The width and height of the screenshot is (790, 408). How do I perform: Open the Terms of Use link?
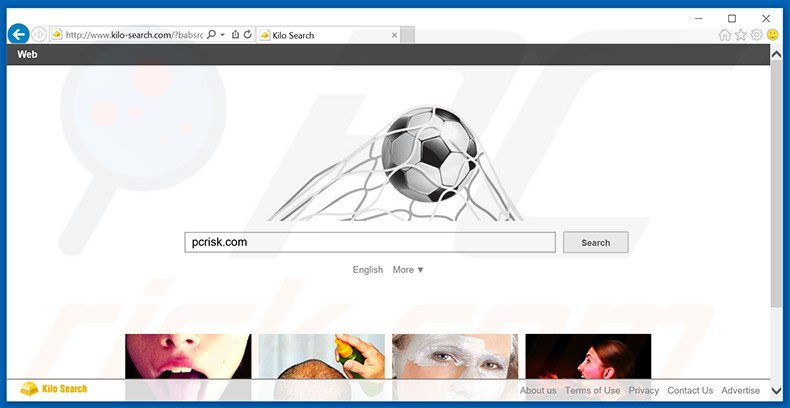pos(592,390)
